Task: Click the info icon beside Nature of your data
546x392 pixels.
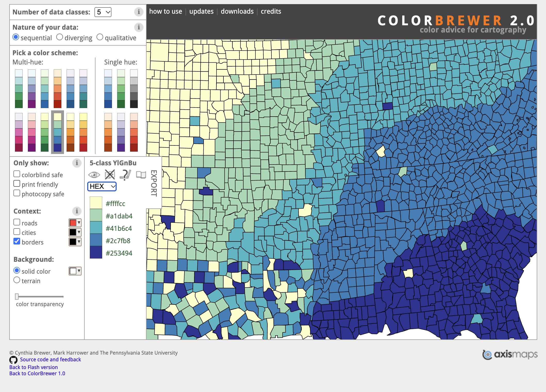Action: 139,27
